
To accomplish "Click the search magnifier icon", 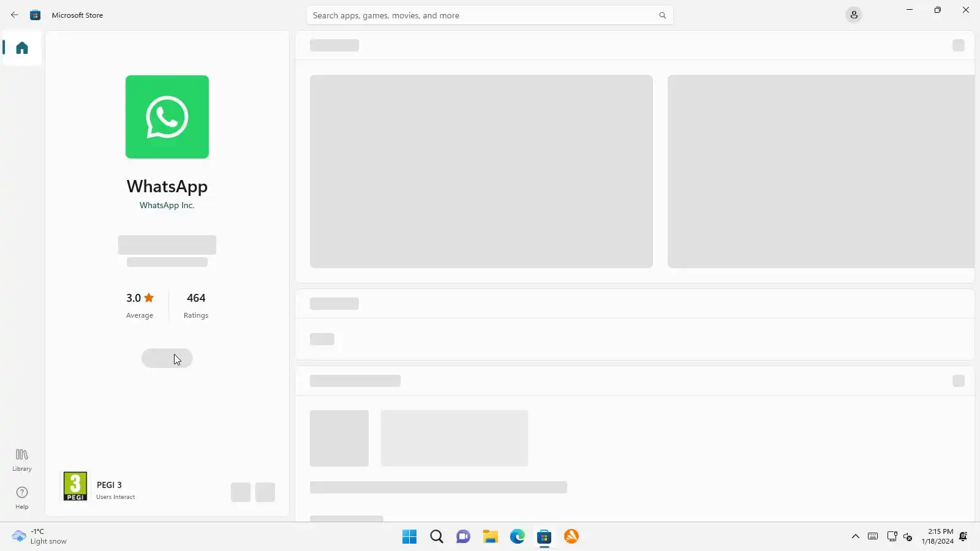I will [662, 15].
